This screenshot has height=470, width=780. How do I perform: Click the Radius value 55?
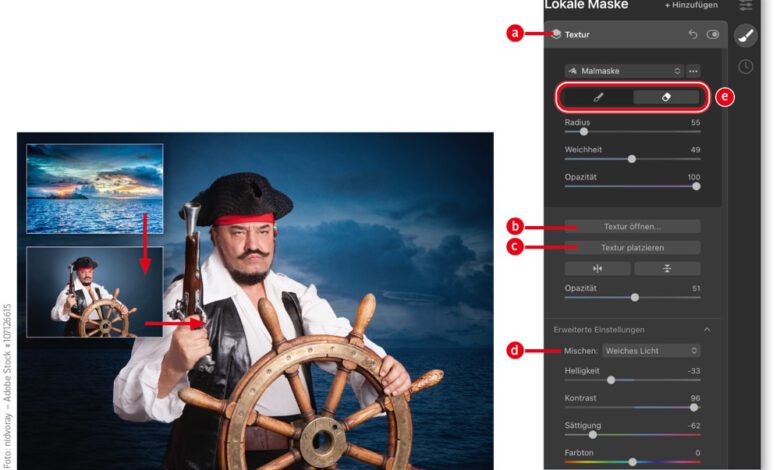point(695,122)
